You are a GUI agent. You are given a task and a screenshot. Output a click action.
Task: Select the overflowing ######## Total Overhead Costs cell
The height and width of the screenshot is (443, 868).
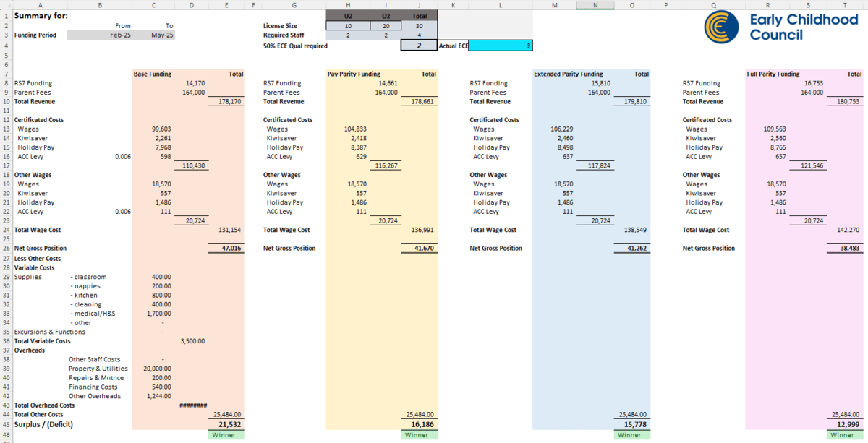coord(192,405)
